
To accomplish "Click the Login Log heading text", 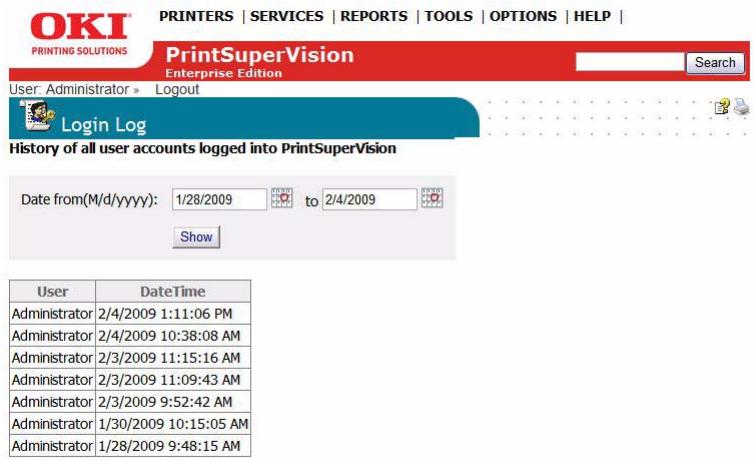I will pos(103,125).
